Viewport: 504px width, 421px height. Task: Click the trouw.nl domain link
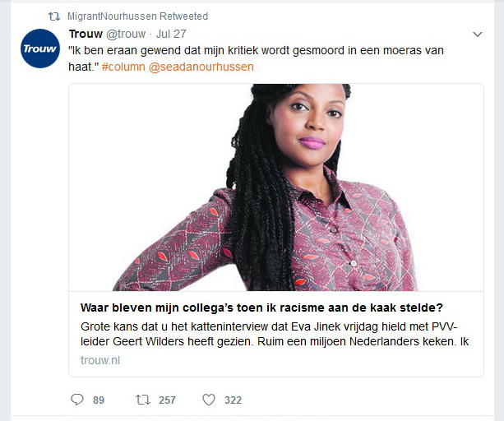tap(100, 360)
